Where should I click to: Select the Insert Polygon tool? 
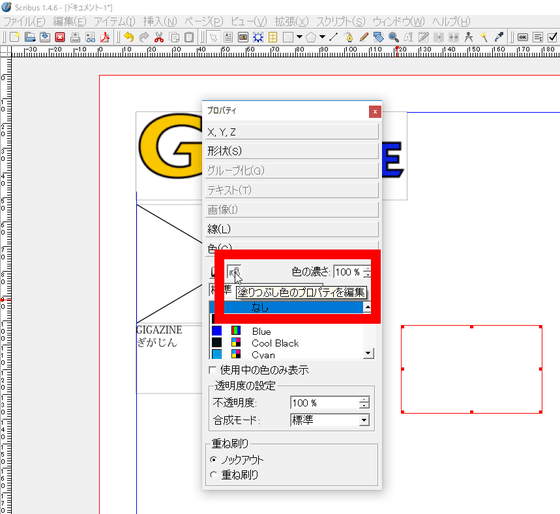point(311,37)
